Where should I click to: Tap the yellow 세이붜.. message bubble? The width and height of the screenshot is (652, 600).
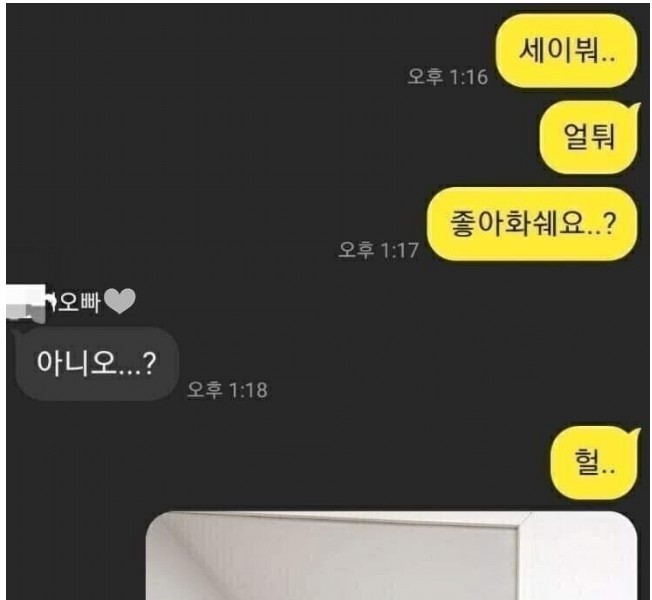point(566,51)
